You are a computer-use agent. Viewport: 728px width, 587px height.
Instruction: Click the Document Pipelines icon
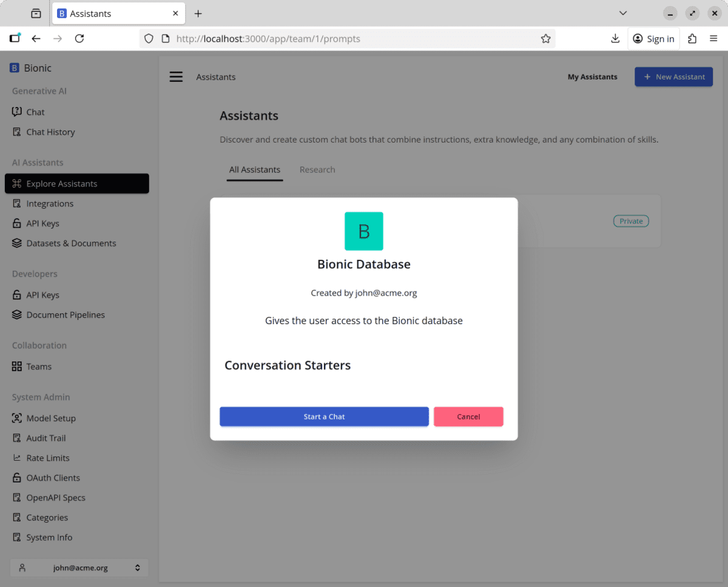pyautogui.click(x=17, y=314)
